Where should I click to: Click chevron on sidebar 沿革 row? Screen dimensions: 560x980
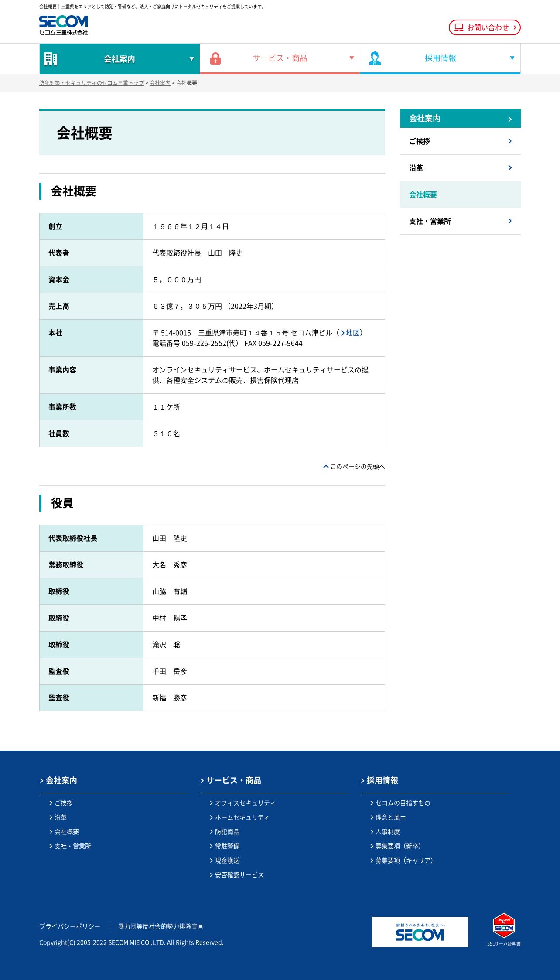click(x=510, y=167)
